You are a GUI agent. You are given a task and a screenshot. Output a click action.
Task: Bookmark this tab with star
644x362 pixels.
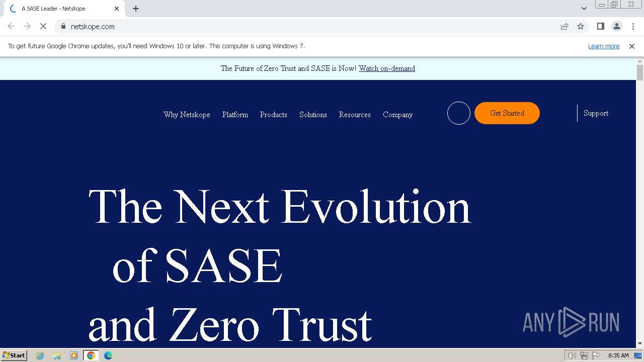pyautogui.click(x=581, y=26)
